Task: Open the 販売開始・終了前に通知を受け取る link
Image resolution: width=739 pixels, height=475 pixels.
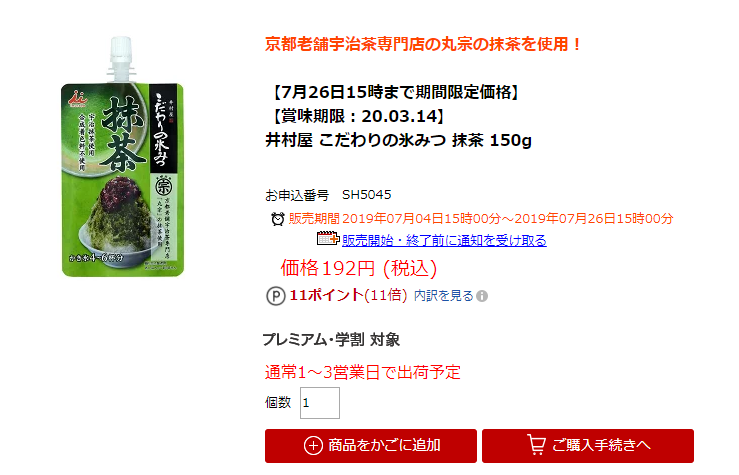Action: point(444,240)
